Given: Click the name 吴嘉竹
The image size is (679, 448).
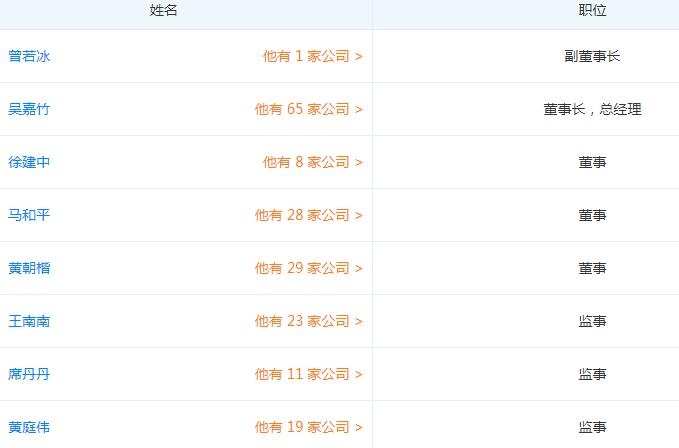Looking at the screenshot, I should point(29,110).
